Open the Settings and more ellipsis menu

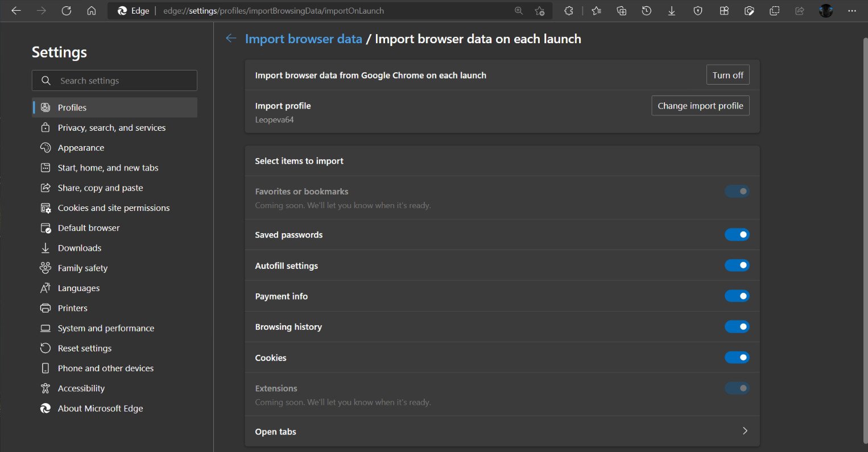pyautogui.click(x=852, y=11)
